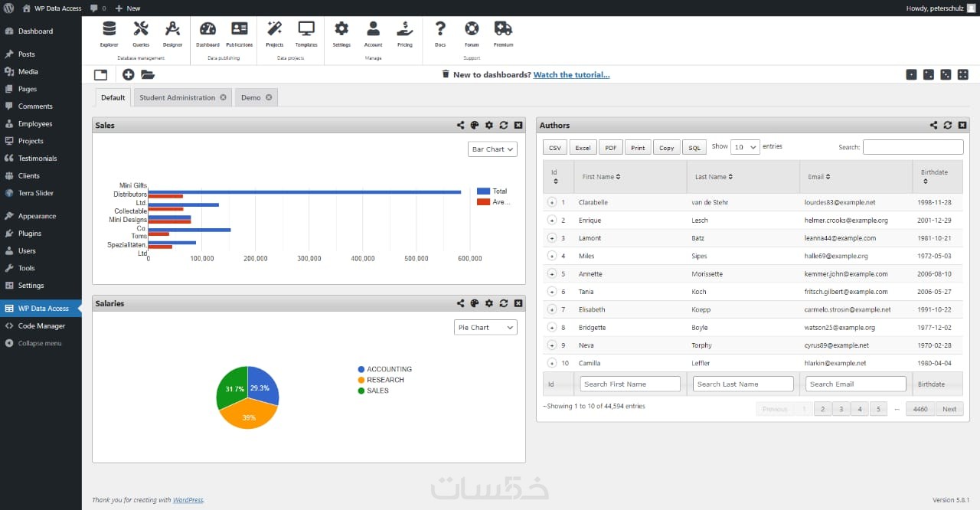Open Code Manager in sidebar
Viewport: 980px width, 510px height.
41,325
